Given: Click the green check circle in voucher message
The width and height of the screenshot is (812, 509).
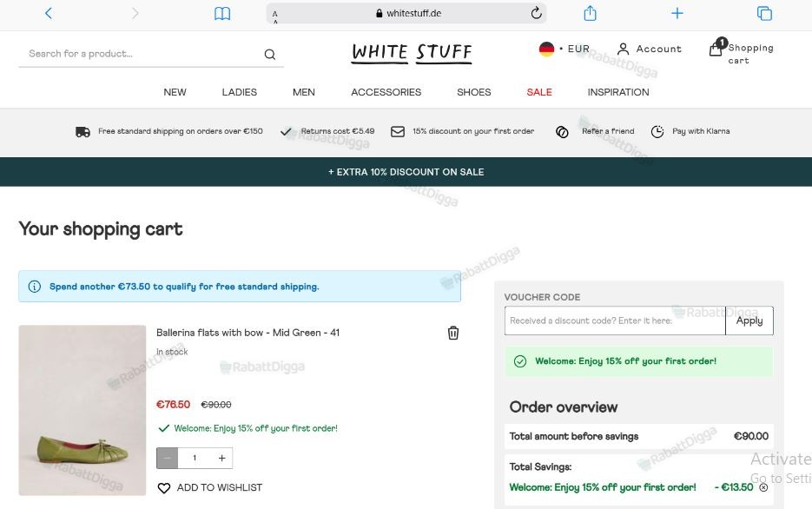Looking at the screenshot, I should click(x=520, y=361).
